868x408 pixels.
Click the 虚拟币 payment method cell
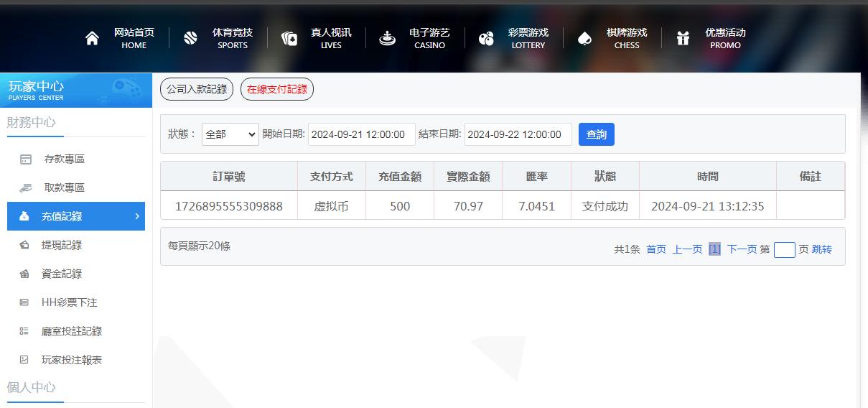pyautogui.click(x=332, y=206)
